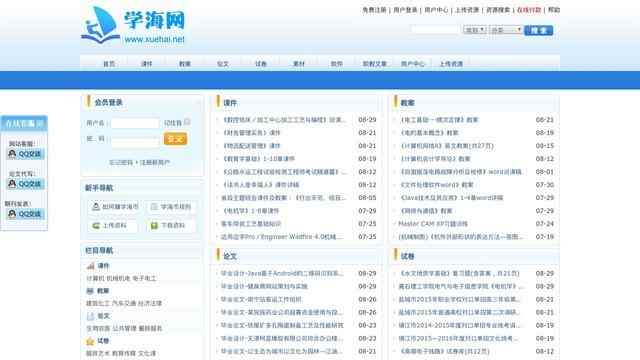This screenshot has height=360, width=640.
Task: Open 《计算机网络》 entry with 共27页
Action: click(446, 146)
